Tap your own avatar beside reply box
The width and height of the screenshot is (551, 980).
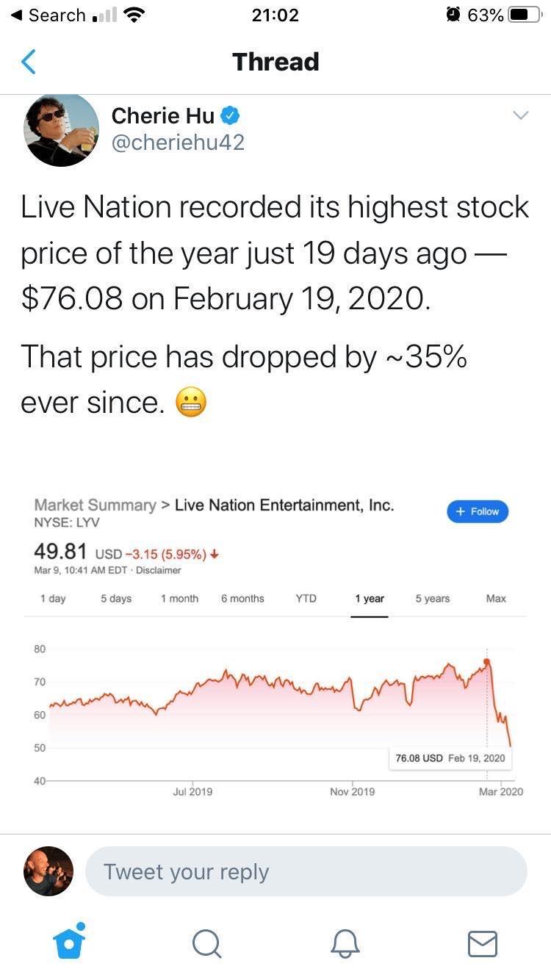48,871
